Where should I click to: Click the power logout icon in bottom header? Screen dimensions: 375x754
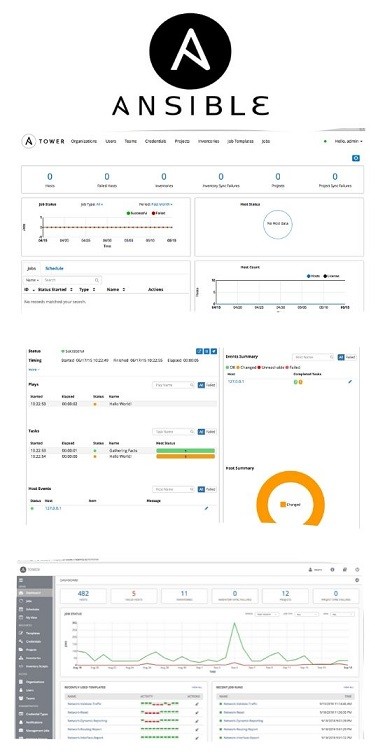tap(357, 569)
